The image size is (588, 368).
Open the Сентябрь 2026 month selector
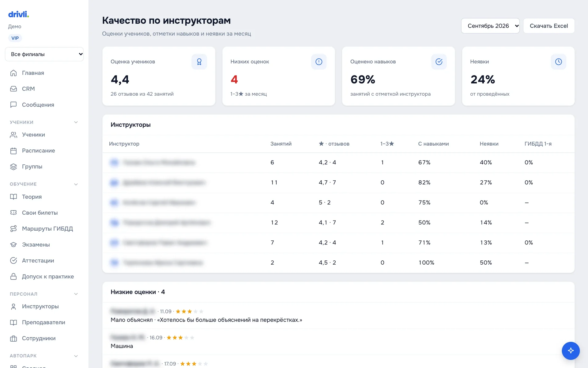pos(490,26)
